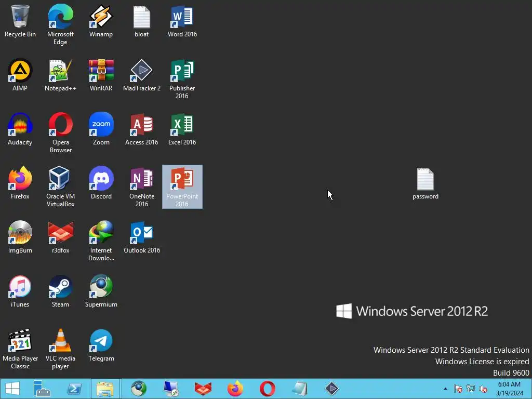Screen dimensions: 532x399
Task: Select the iTunes desktop icon
Action: point(20,291)
